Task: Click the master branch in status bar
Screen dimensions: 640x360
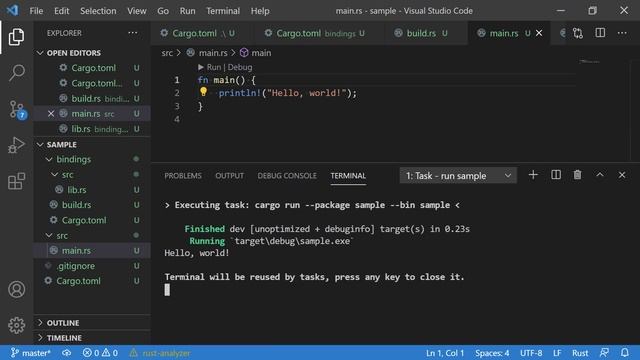Action: (x=31, y=353)
